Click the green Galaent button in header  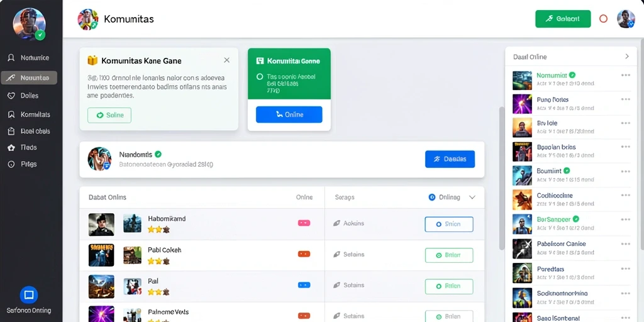tap(563, 19)
